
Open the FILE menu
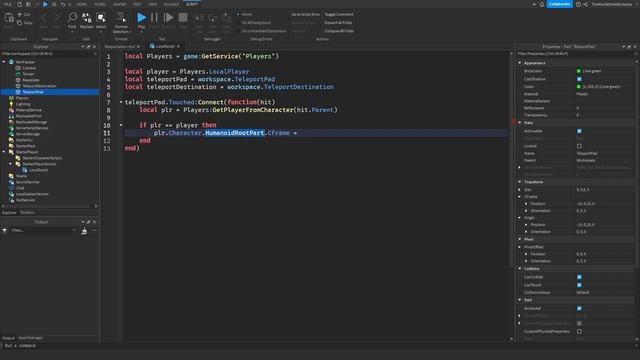click(8, 4)
